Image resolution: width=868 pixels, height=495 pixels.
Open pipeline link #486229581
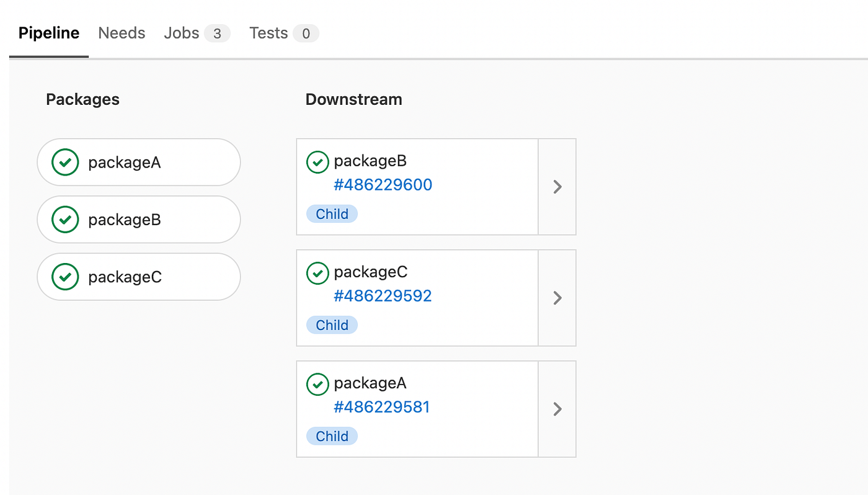382,407
